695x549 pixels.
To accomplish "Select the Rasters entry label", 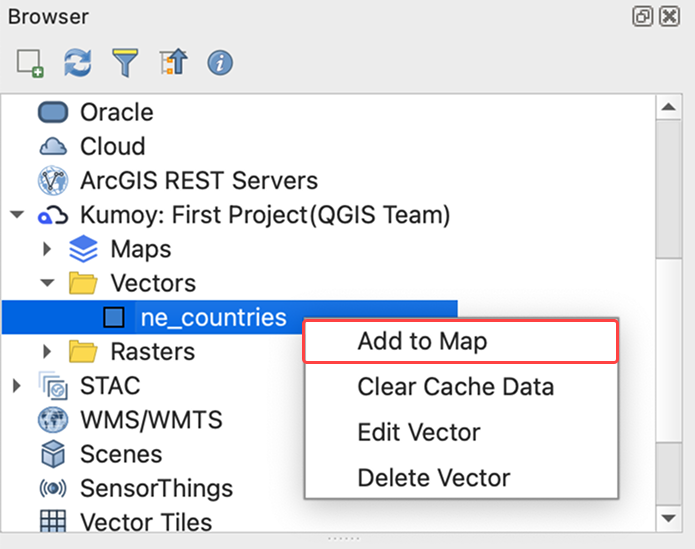I will (x=152, y=351).
